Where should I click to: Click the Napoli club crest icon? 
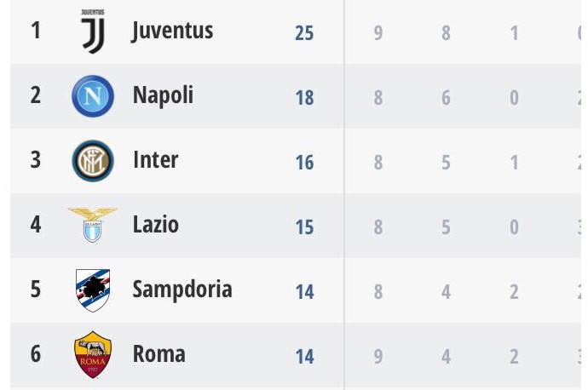pyautogui.click(x=92, y=96)
